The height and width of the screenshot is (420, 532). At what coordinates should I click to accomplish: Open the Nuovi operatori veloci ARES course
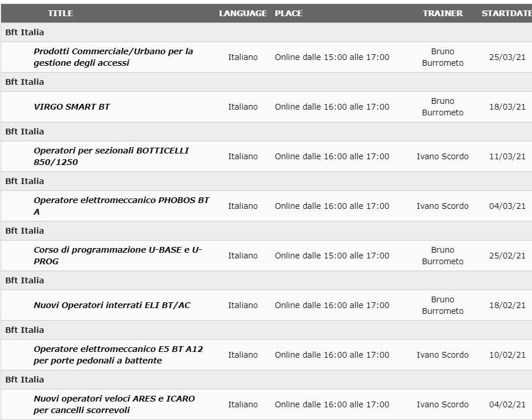[114, 404]
